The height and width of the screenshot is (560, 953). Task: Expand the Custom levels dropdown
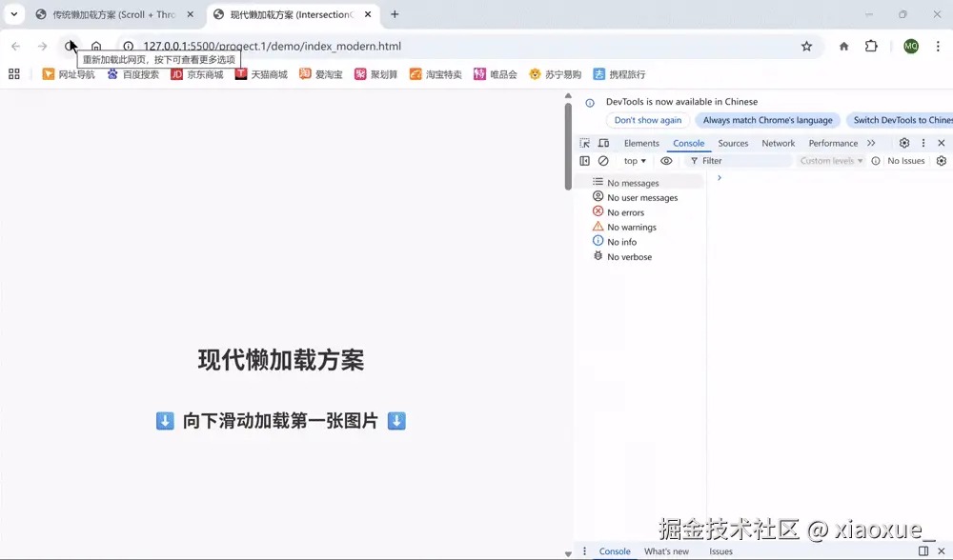coord(831,161)
